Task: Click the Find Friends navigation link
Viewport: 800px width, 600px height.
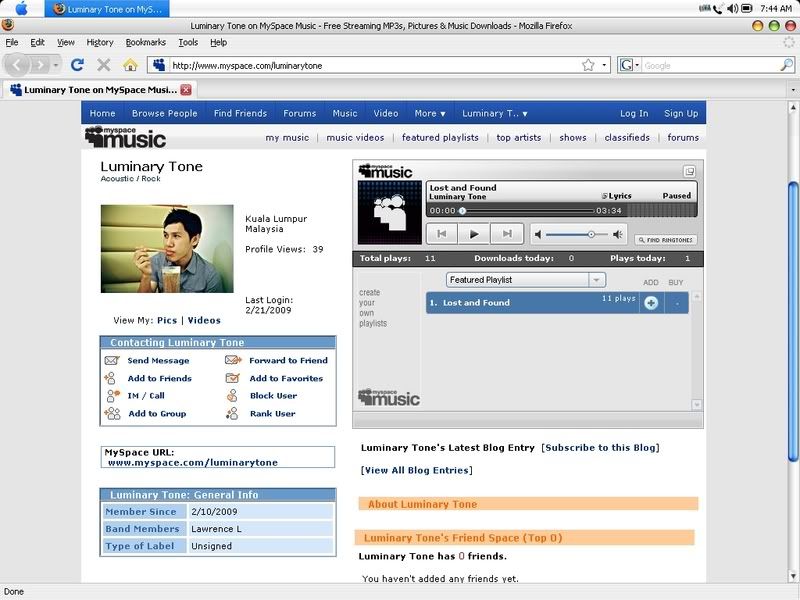Action: pos(240,113)
